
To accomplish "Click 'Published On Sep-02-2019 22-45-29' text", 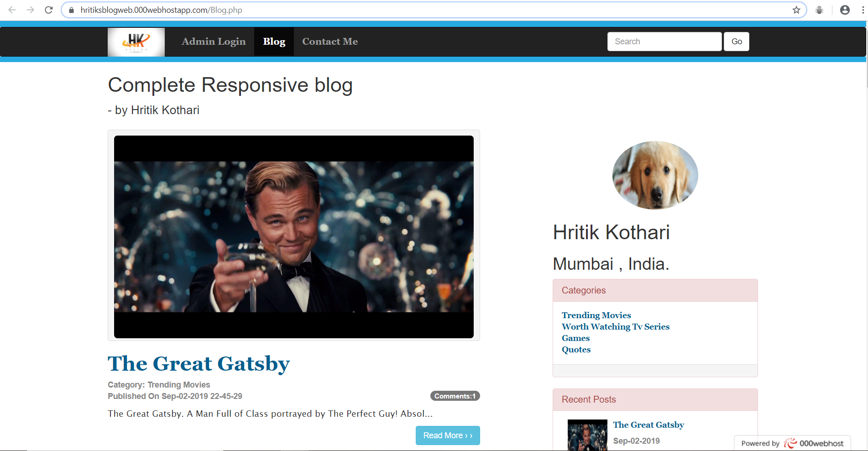I will click(x=175, y=396).
